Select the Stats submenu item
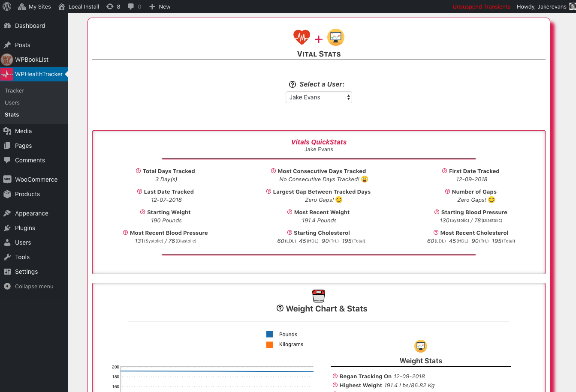 [x=12, y=115]
